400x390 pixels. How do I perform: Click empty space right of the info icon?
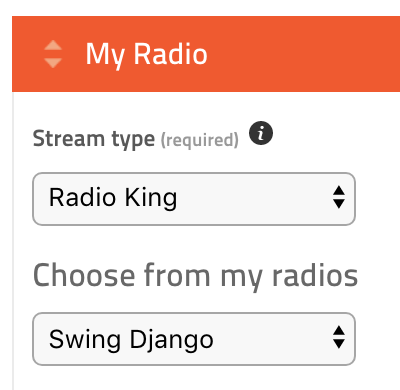pyautogui.click(x=333, y=133)
